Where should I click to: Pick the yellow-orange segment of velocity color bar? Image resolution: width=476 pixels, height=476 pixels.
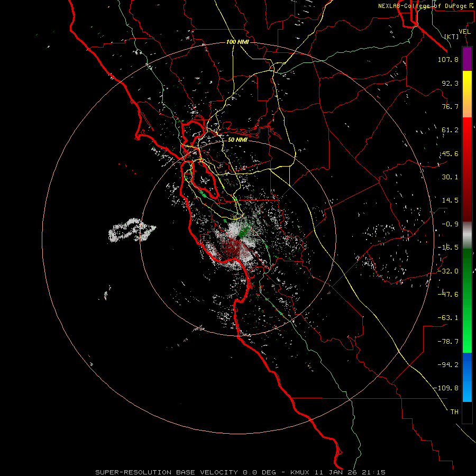[467, 94]
